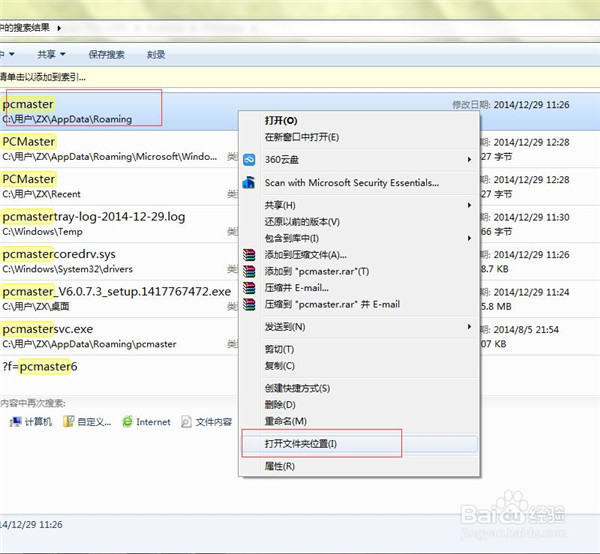Viewport: 600px width, 554px height.
Task: Expand the 360云盘 submenu arrow
Action: (469, 159)
